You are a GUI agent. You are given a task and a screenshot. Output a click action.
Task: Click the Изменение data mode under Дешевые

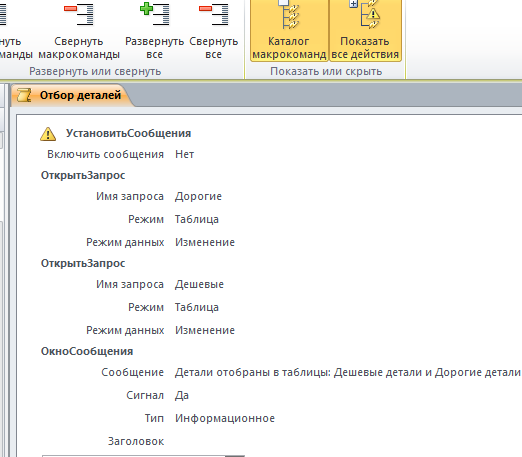pos(205,330)
